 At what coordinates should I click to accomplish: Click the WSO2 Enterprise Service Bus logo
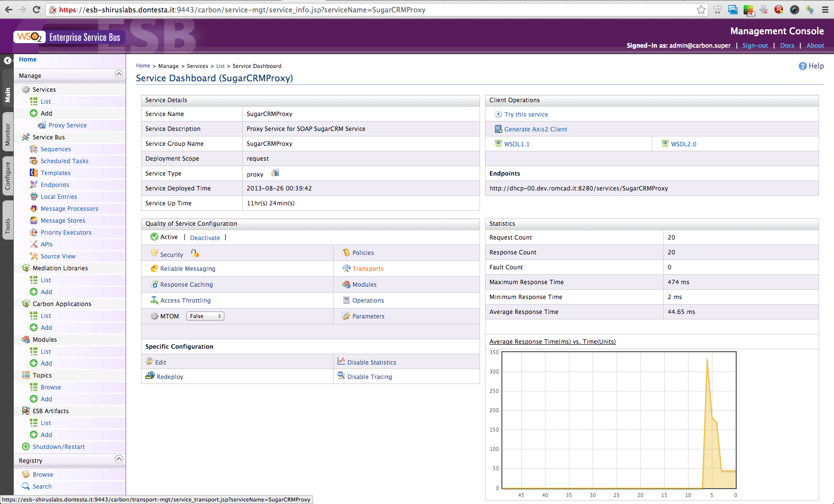(x=69, y=37)
